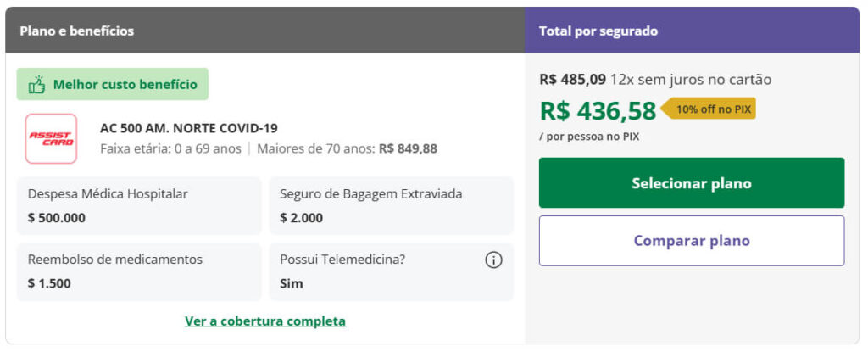Select the Despesa Médica Hospitalar card
The height and width of the screenshot is (352, 868).
point(138,205)
